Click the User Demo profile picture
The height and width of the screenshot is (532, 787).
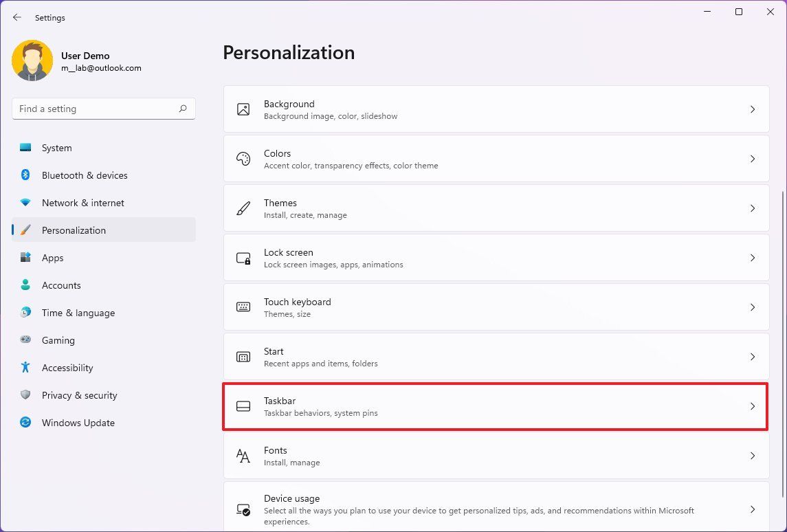[32, 60]
